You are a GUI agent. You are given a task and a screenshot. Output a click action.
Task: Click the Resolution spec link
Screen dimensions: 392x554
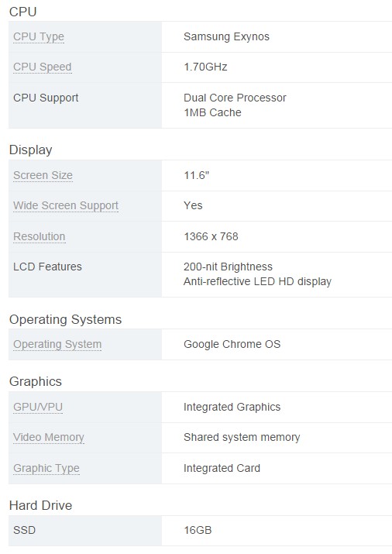[x=40, y=237]
